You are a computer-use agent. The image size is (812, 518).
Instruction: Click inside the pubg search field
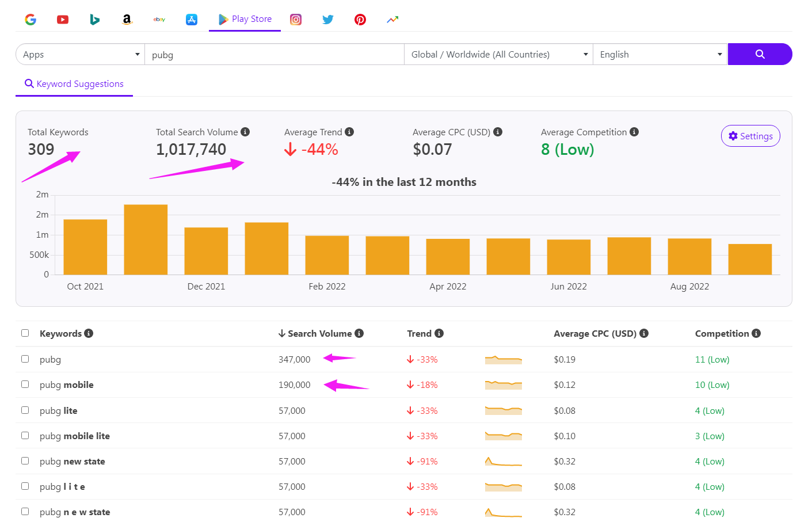(275, 54)
